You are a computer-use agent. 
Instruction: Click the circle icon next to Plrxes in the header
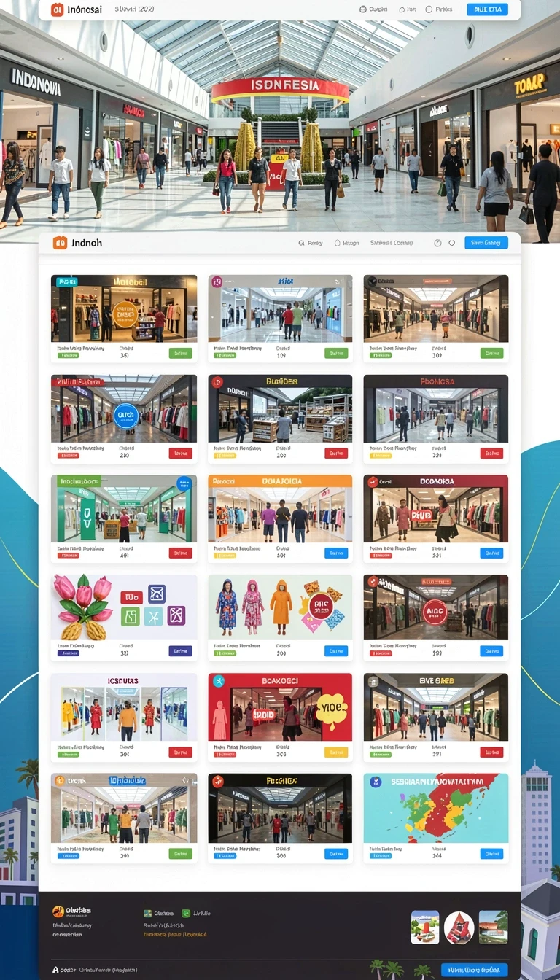(x=429, y=9)
